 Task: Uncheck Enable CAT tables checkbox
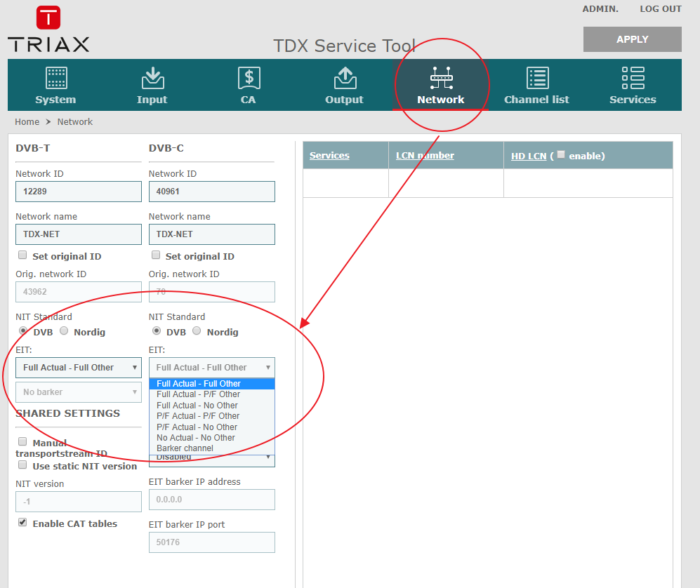coord(22,522)
